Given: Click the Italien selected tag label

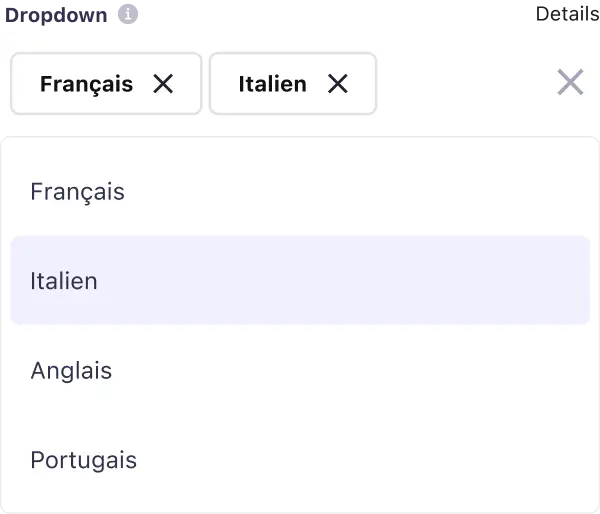Looking at the screenshot, I should tap(272, 84).
